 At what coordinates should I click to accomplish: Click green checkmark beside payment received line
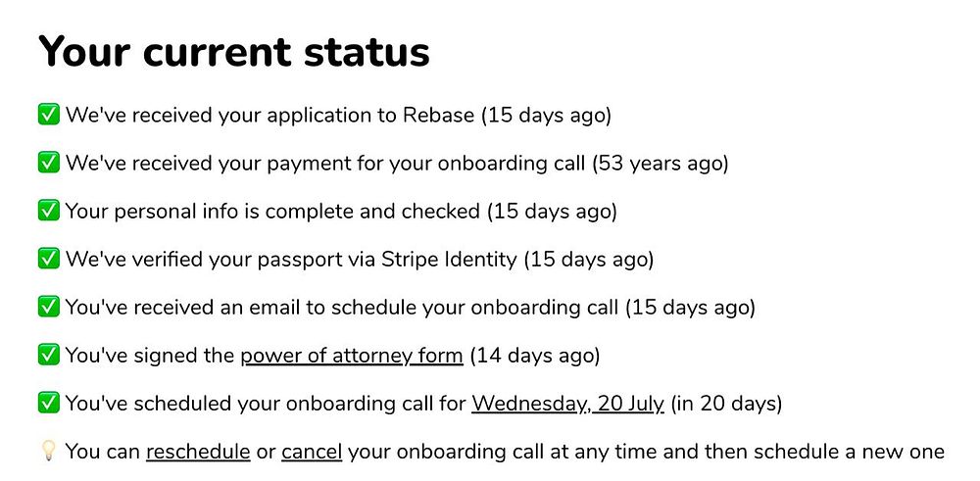coord(48,163)
